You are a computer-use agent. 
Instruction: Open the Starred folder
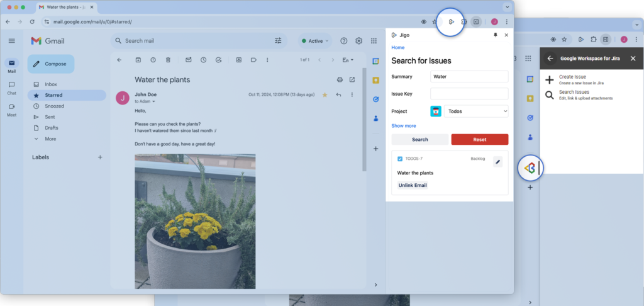click(x=53, y=95)
